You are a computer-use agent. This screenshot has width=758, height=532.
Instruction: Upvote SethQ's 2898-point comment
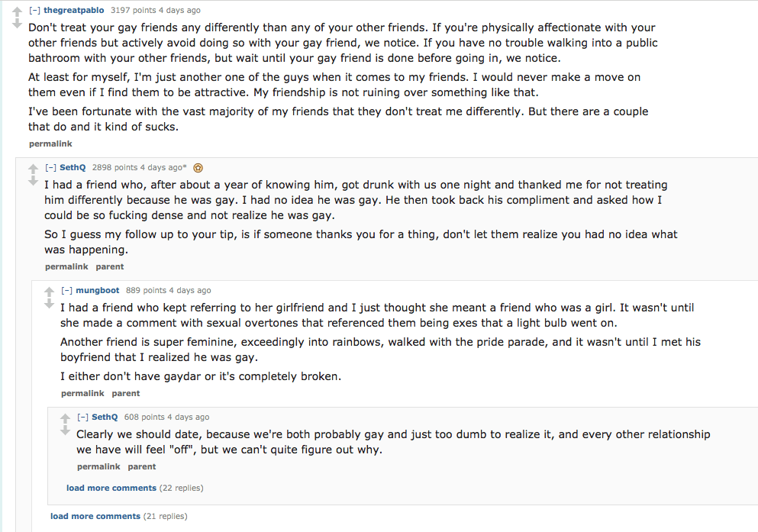[x=33, y=169]
